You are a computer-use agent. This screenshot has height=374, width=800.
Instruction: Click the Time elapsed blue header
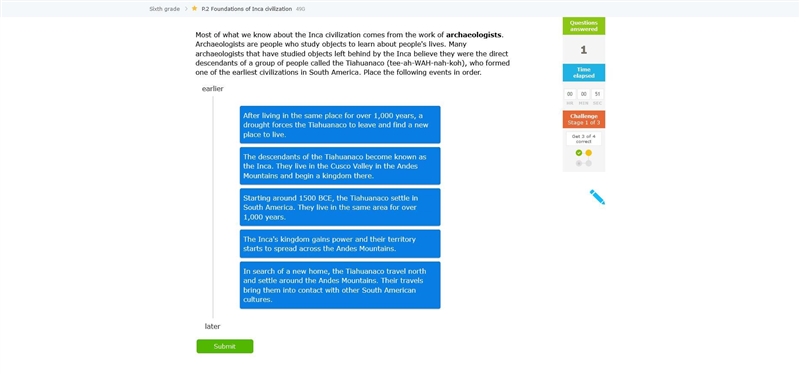tap(584, 72)
